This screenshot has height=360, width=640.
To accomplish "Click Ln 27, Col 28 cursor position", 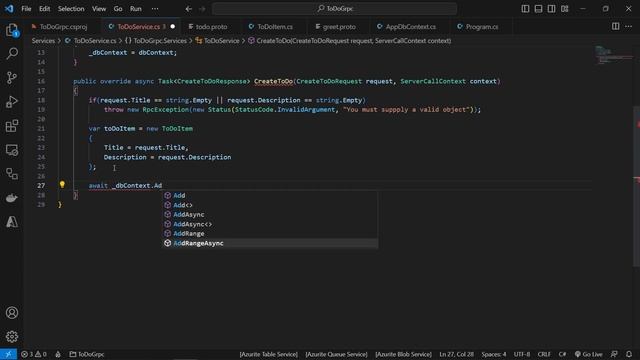I will tap(456, 354).
